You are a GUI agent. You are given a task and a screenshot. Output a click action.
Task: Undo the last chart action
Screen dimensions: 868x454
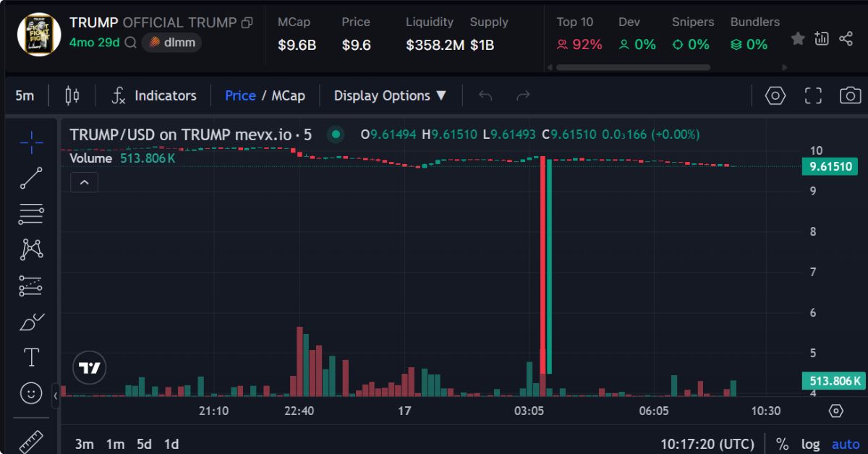pos(485,95)
